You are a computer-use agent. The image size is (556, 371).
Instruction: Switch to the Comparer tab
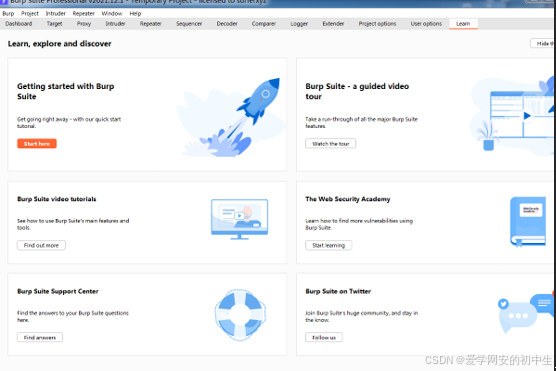click(263, 24)
